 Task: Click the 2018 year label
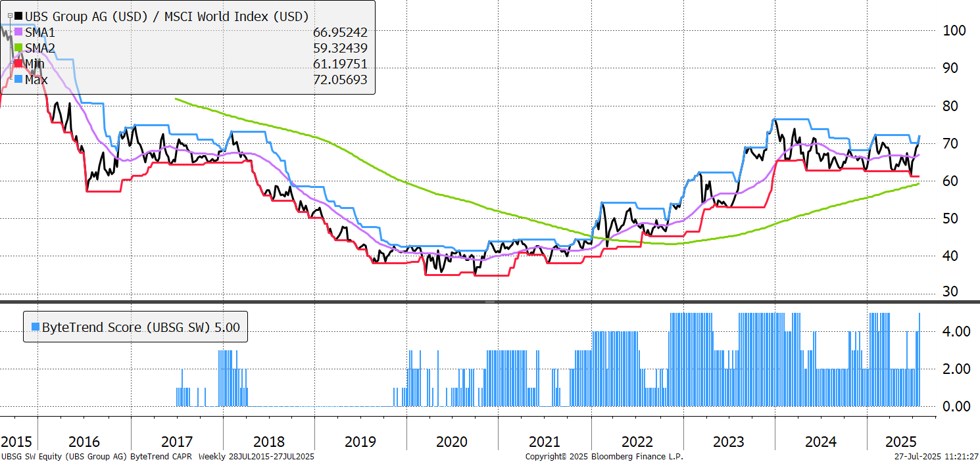click(268, 441)
